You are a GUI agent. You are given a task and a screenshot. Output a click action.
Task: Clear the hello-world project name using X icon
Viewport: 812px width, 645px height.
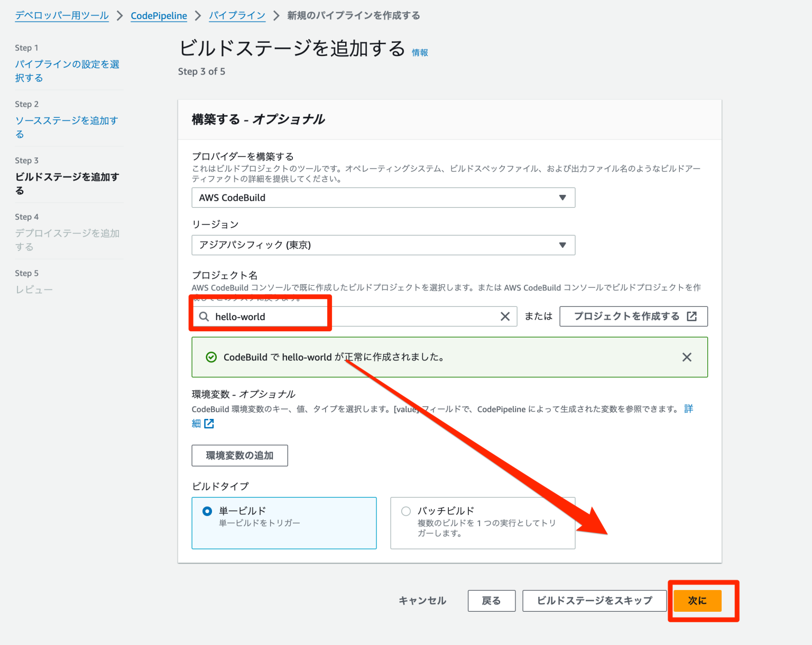(x=505, y=316)
